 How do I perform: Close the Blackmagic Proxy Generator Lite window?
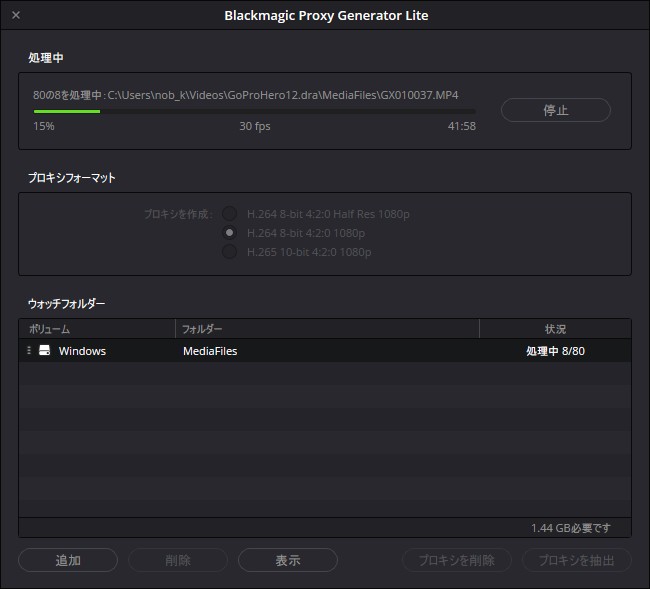click(16, 15)
